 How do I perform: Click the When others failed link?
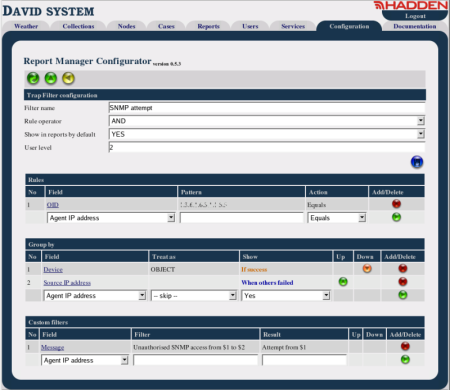tap(267, 283)
